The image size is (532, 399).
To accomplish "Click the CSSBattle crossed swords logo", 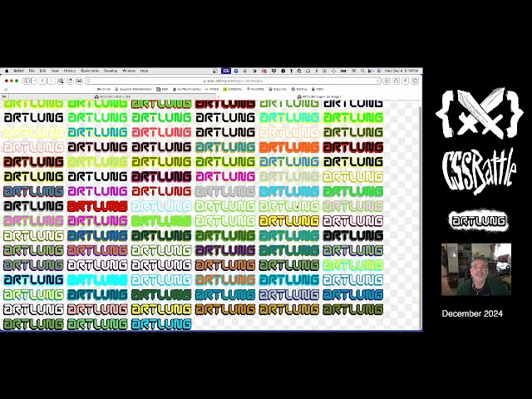I will pyautogui.click(x=479, y=113).
